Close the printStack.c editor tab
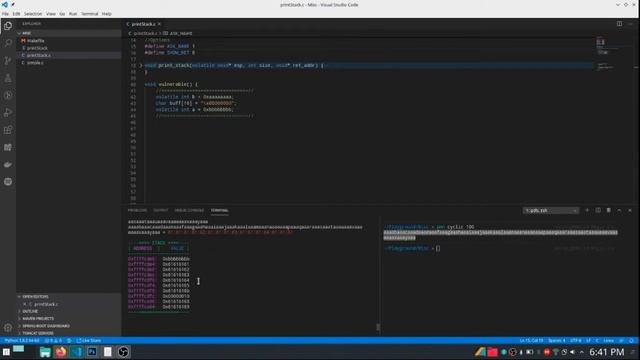640x360 pixels. [x=159, y=24]
